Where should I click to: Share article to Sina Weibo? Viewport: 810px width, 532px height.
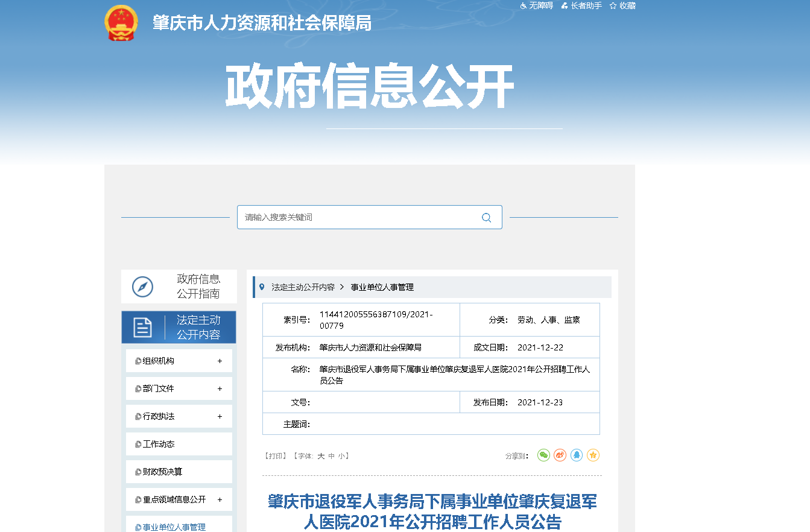560,455
